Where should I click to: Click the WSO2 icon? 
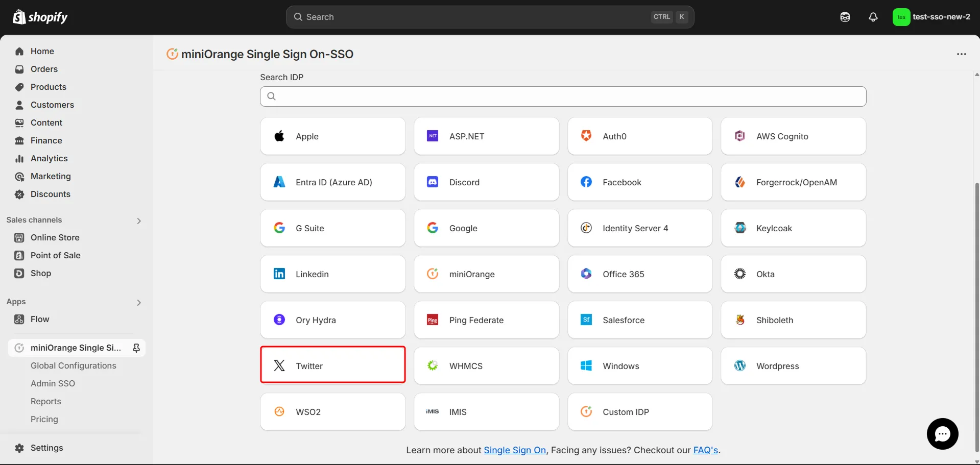(x=279, y=411)
